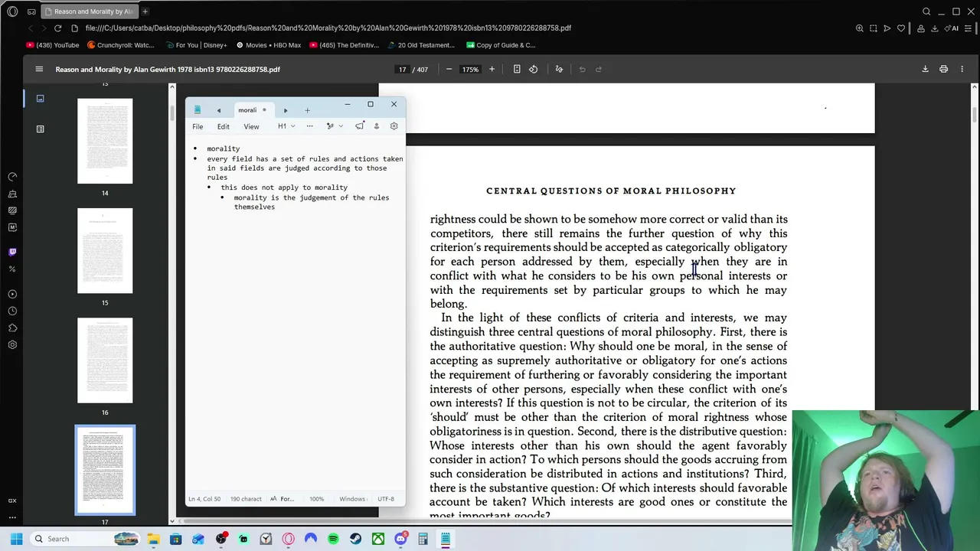Open Opera sidebar history clock icon
The height and width of the screenshot is (551, 980).
click(x=12, y=311)
